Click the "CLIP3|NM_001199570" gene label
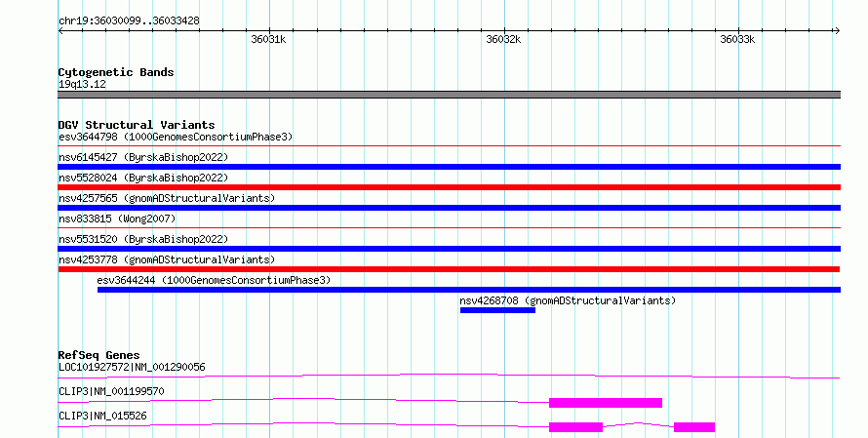Screen dimensions: 868x438 pyautogui.click(x=111, y=391)
